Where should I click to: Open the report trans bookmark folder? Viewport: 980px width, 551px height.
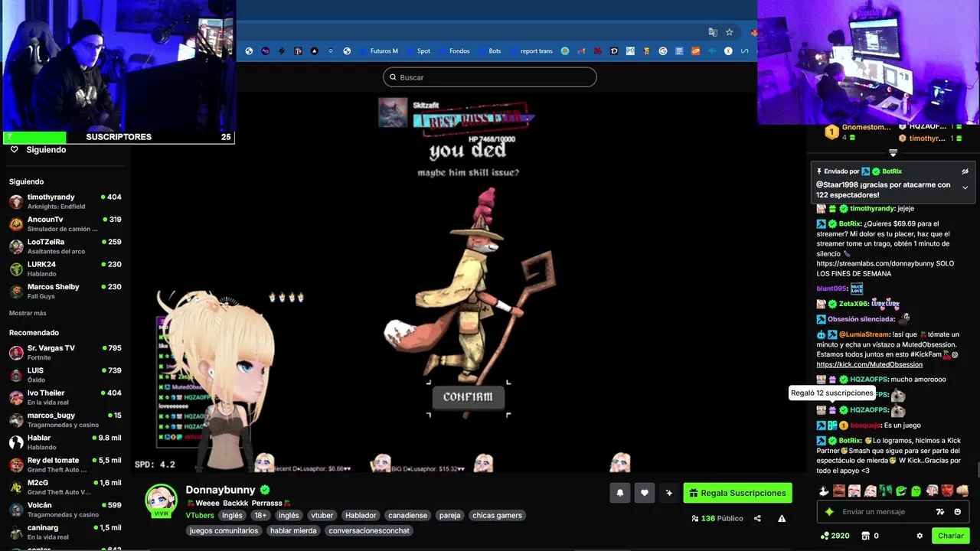[531, 51]
